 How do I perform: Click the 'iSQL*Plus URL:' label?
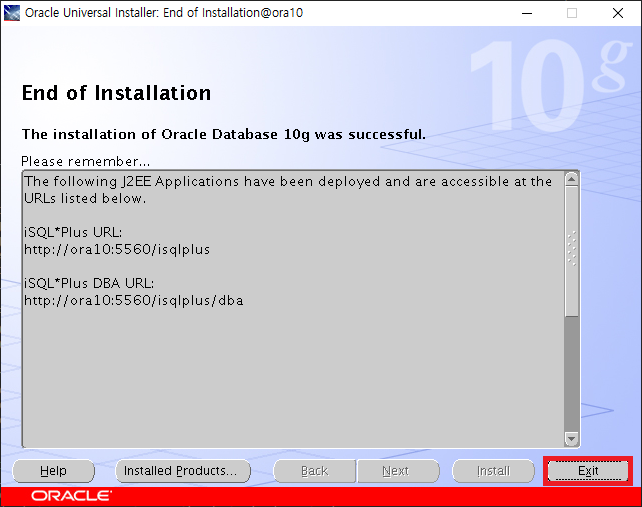click(x=73, y=232)
